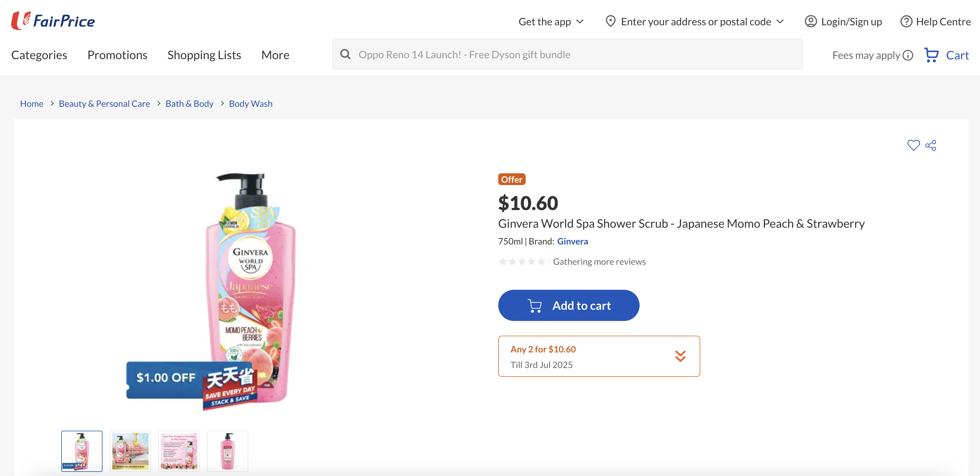The width and height of the screenshot is (980, 476).
Task: Click the product search input field
Action: 571,54
